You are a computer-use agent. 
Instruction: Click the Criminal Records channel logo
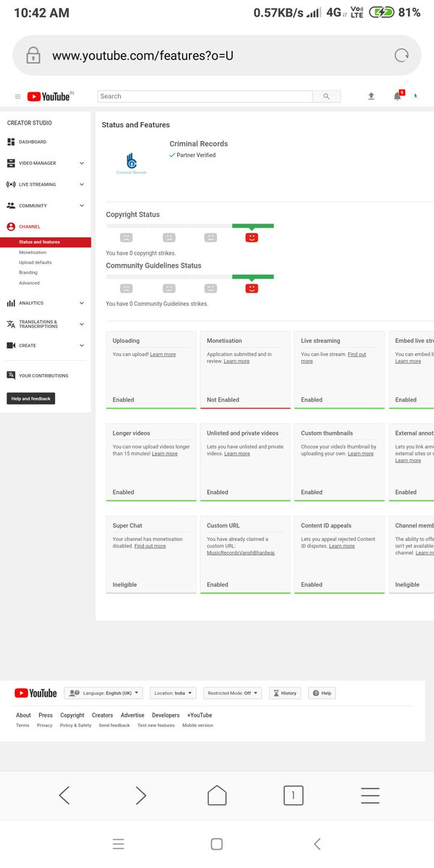pyautogui.click(x=132, y=162)
